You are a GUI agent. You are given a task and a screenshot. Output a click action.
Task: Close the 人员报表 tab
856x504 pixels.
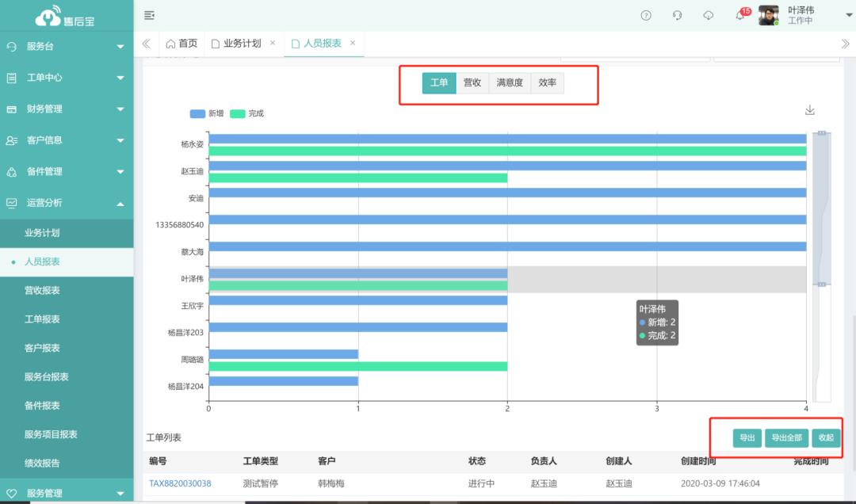tap(353, 43)
